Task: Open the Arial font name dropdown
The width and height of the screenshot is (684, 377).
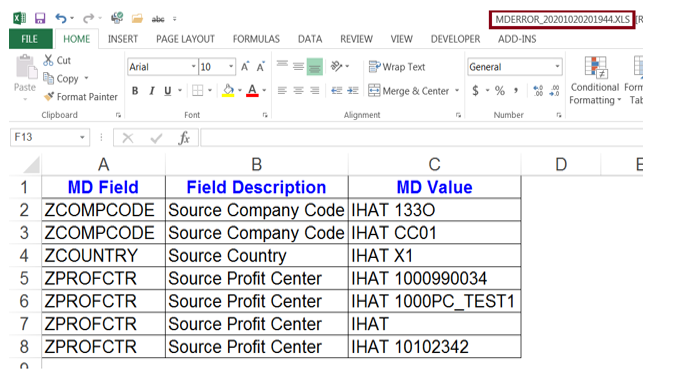Action: click(193, 67)
